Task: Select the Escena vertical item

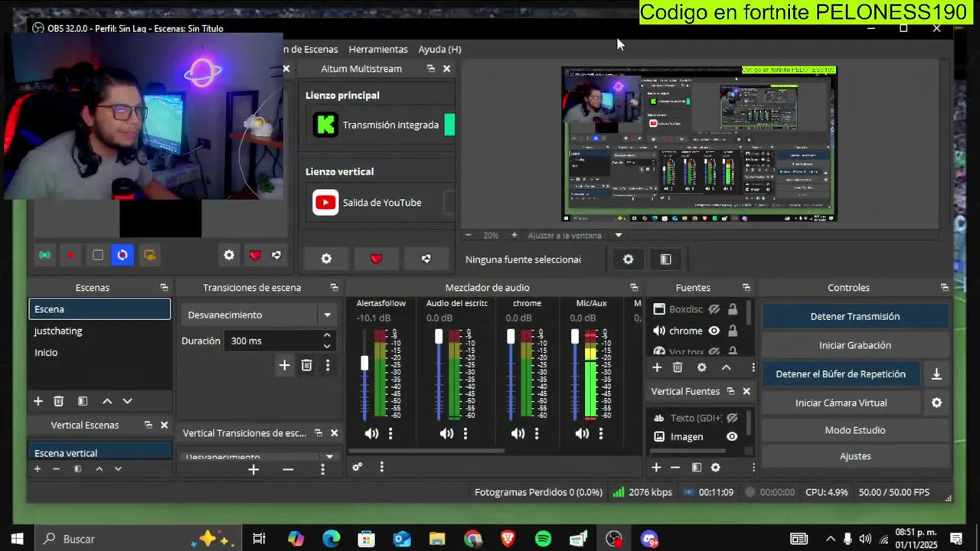Action: [x=100, y=452]
